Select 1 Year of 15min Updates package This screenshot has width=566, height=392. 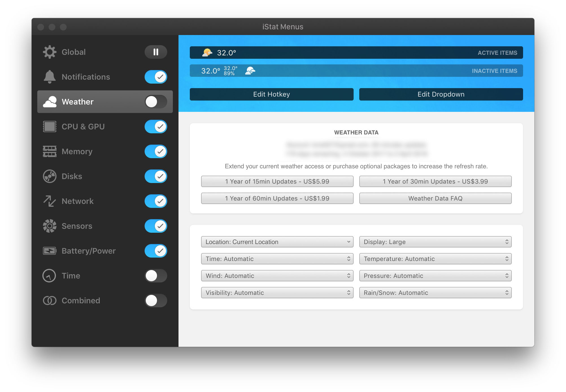(x=277, y=181)
